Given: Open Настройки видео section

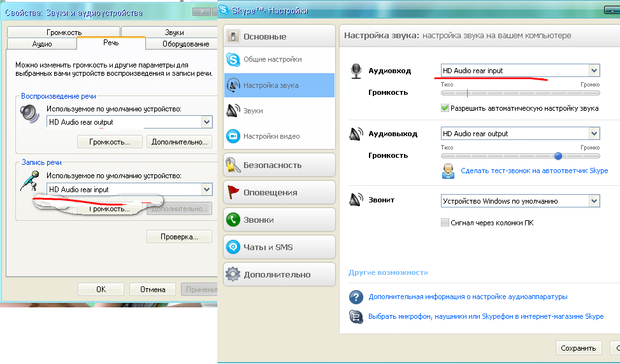Looking at the screenshot, I should point(279,136).
